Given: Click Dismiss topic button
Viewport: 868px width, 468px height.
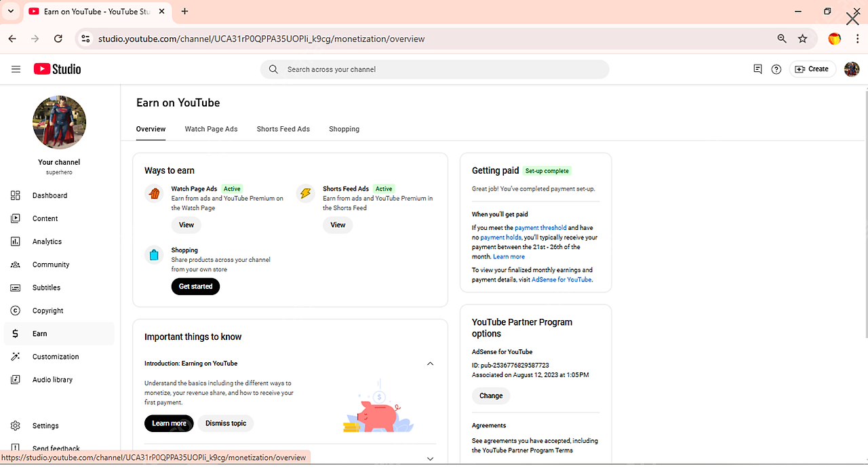Looking at the screenshot, I should (x=226, y=423).
